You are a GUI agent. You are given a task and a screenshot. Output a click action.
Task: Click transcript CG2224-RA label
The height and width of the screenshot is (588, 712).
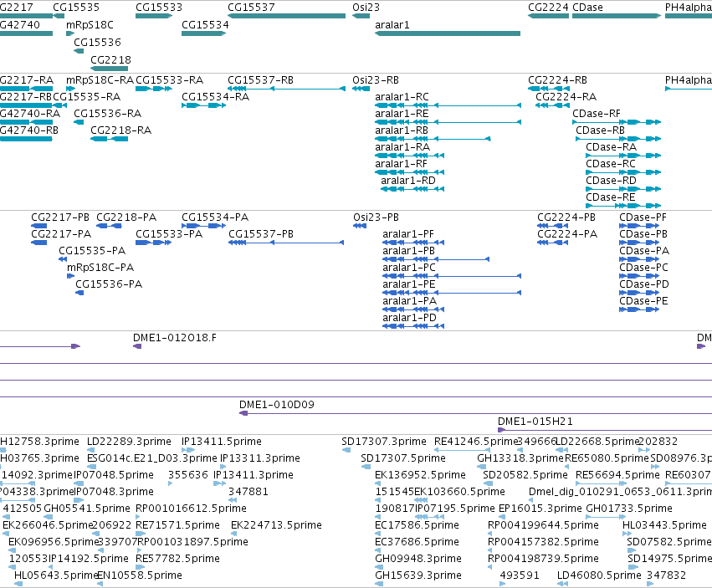tap(566, 97)
